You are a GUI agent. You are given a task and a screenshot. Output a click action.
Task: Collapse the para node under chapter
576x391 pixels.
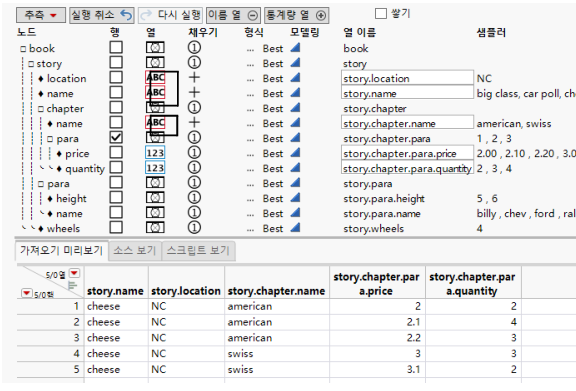50,139
